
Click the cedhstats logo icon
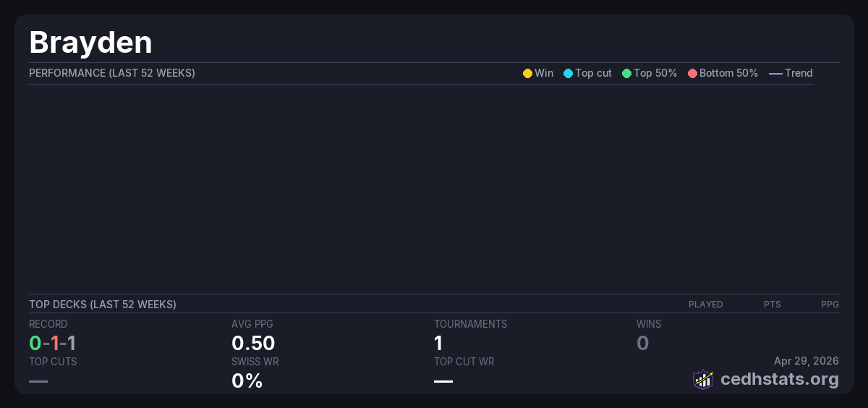click(703, 379)
